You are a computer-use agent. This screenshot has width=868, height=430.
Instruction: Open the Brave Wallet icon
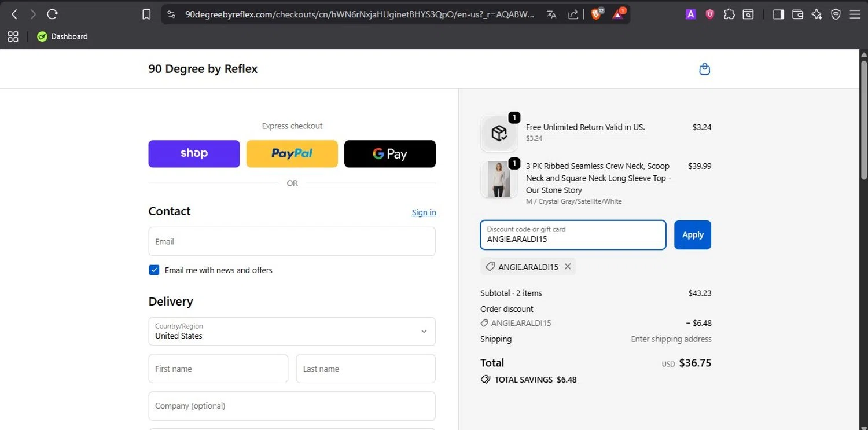coord(797,14)
